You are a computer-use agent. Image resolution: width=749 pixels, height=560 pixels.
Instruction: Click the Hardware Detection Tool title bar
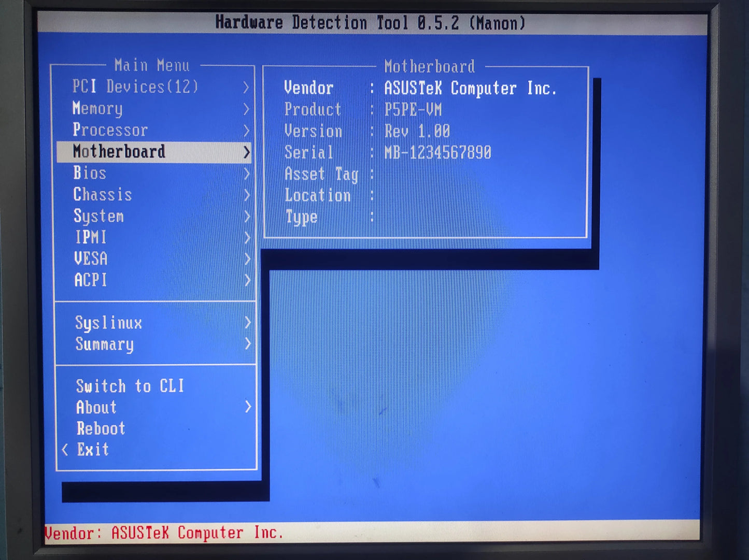[x=371, y=23]
